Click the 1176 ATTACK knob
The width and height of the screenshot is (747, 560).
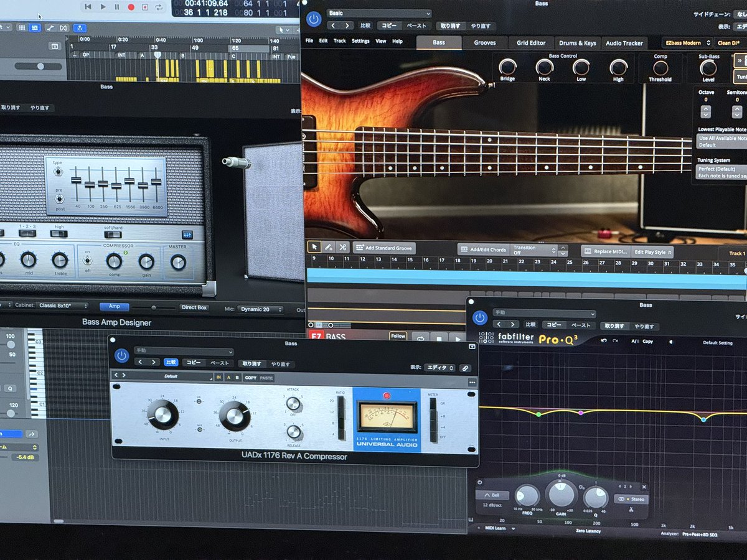pos(293,404)
